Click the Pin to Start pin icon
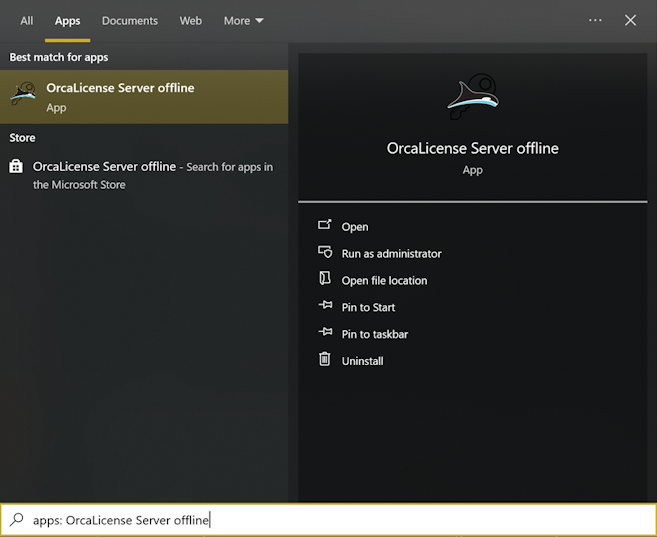This screenshot has height=537, width=657. pos(324,307)
